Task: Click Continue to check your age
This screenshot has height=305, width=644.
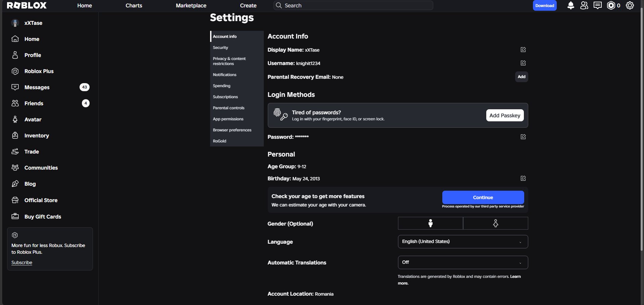Action: (x=483, y=197)
